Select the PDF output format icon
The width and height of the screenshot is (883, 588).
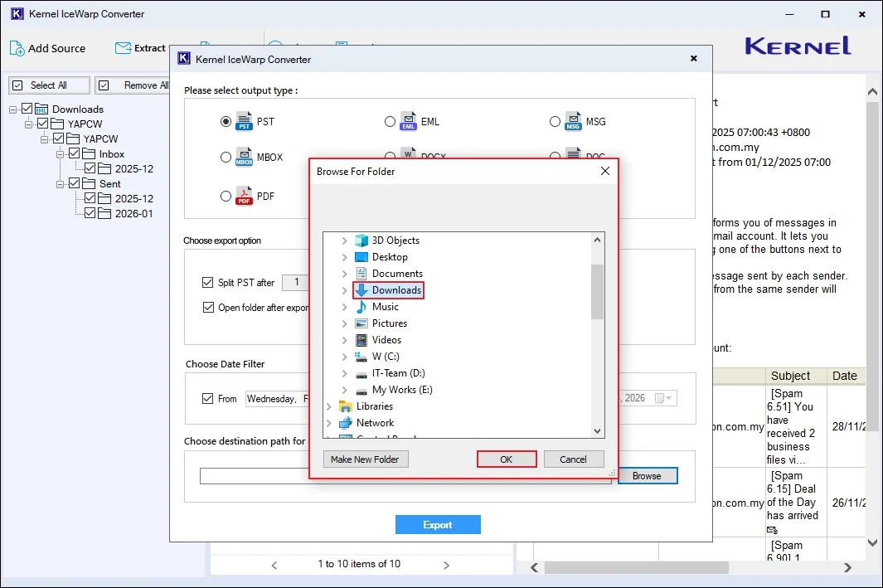(244, 196)
